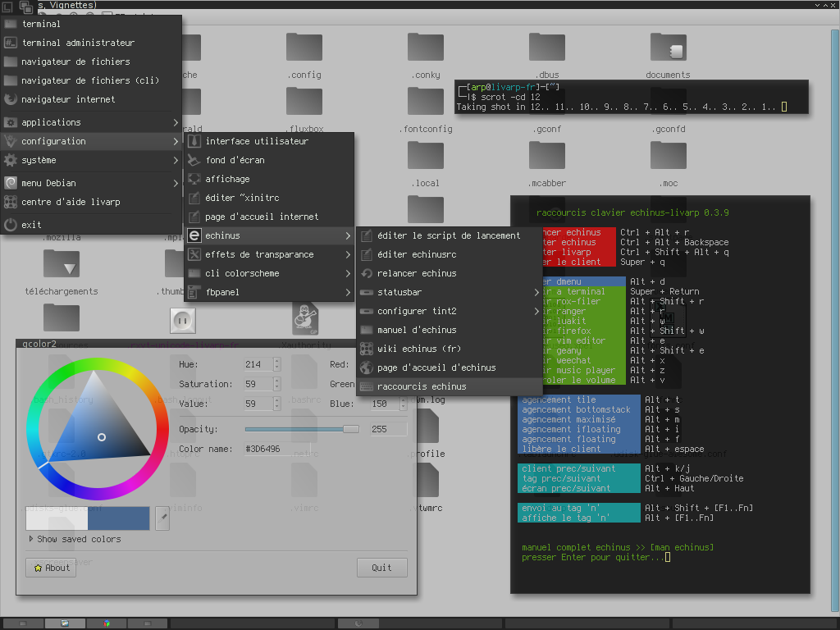Click the Blue value field showing 150

coord(385,404)
